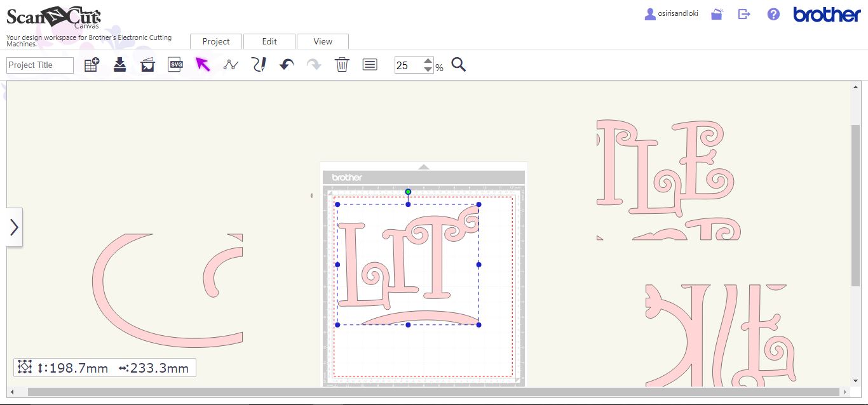Expand the left sidebar panel

[15, 226]
